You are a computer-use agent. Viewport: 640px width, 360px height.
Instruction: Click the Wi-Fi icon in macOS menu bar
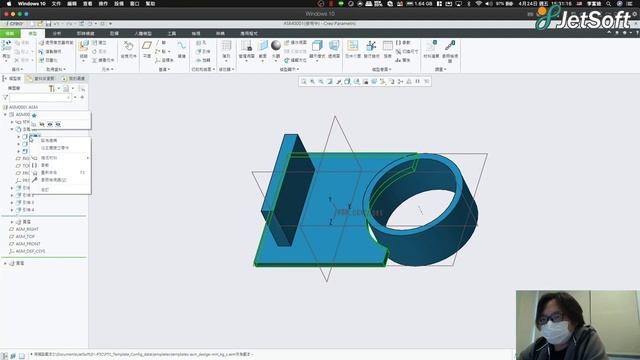pos(478,4)
